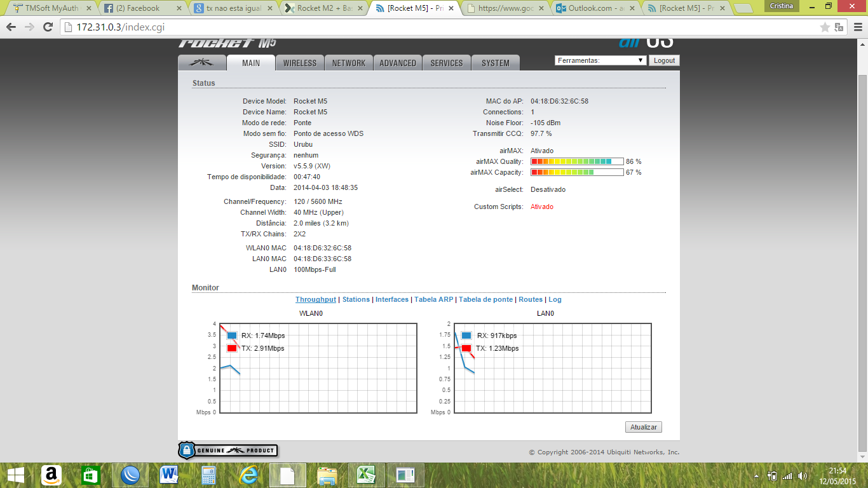Open the last taskbar window icon
The width and height of the screenshot is (868, 488).
405,475
